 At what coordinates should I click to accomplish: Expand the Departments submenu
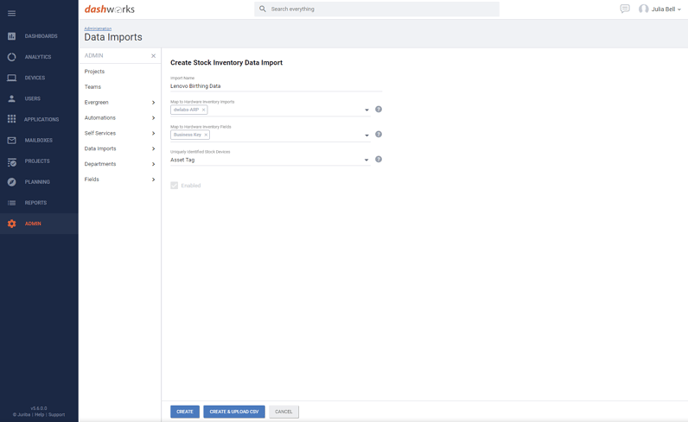tap(153, 164)
